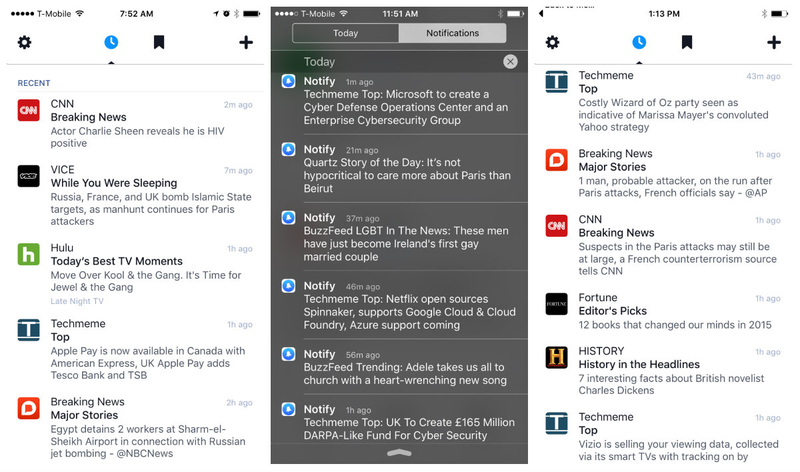
Task: Tap Techmeme logo beside Wizard of Oz story
Action: click(x=556, y=82)
